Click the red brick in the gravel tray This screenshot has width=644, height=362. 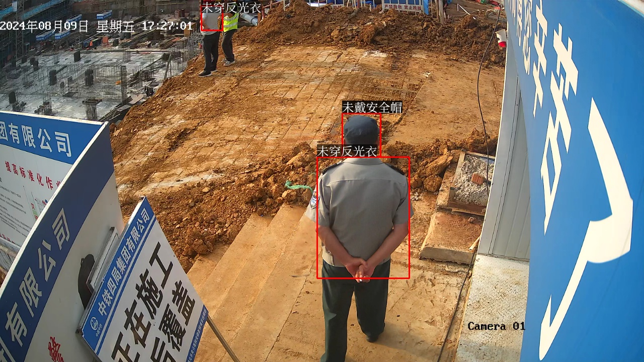tap(477, 178)
